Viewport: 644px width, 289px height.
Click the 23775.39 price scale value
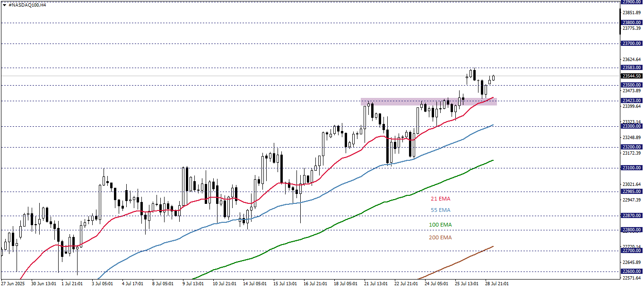(632, 28)
